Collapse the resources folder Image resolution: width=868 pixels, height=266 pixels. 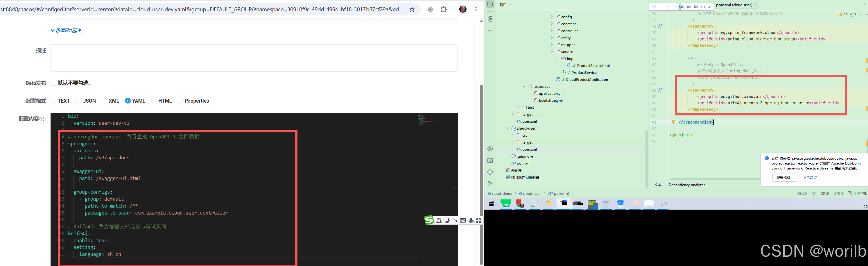tap(524, 87)
